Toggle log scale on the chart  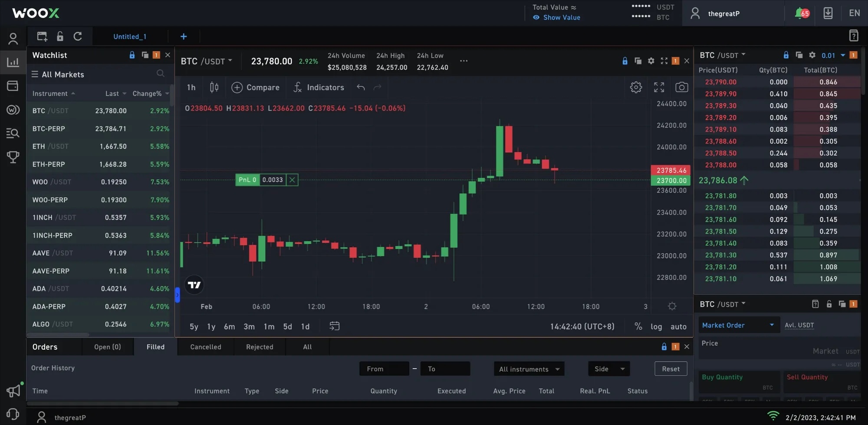[656, 327]
